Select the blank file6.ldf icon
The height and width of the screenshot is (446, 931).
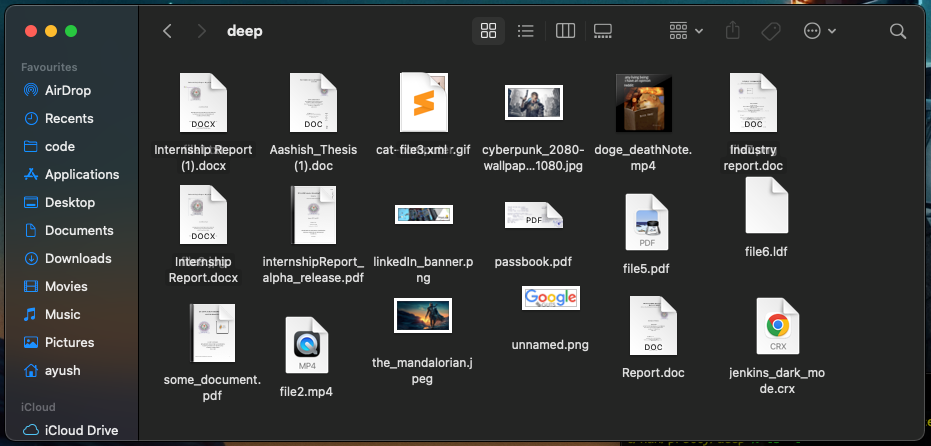(x=767, y=205)
